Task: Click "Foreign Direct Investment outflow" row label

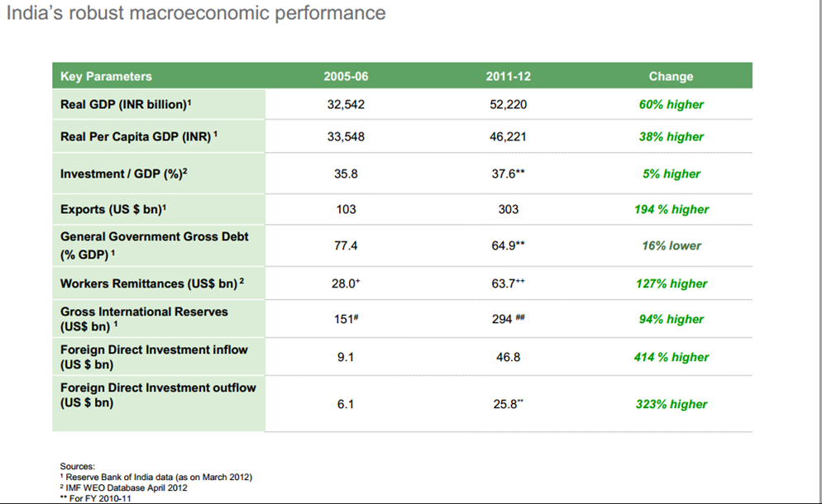Action: [x=158, y=395]
